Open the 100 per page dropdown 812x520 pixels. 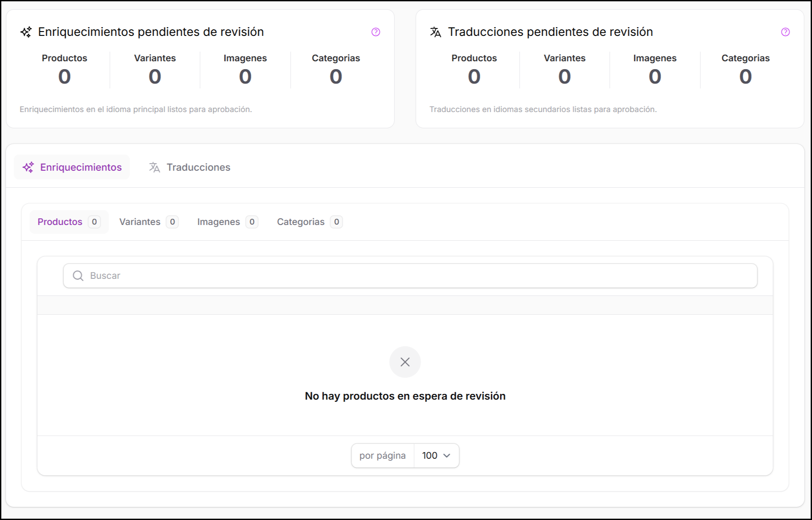(436, 456)
